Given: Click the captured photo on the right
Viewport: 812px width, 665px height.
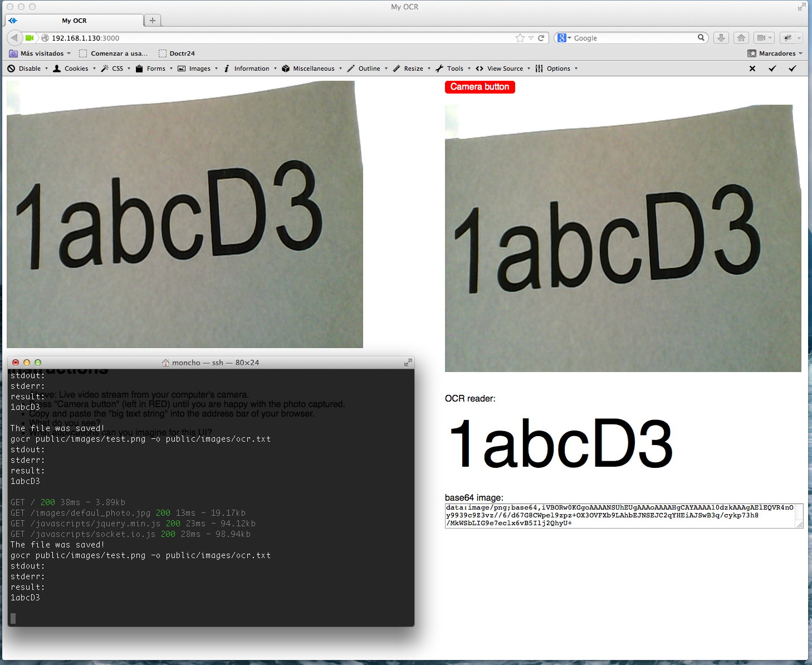Looking at the screenshot, I should coord(623,238).
